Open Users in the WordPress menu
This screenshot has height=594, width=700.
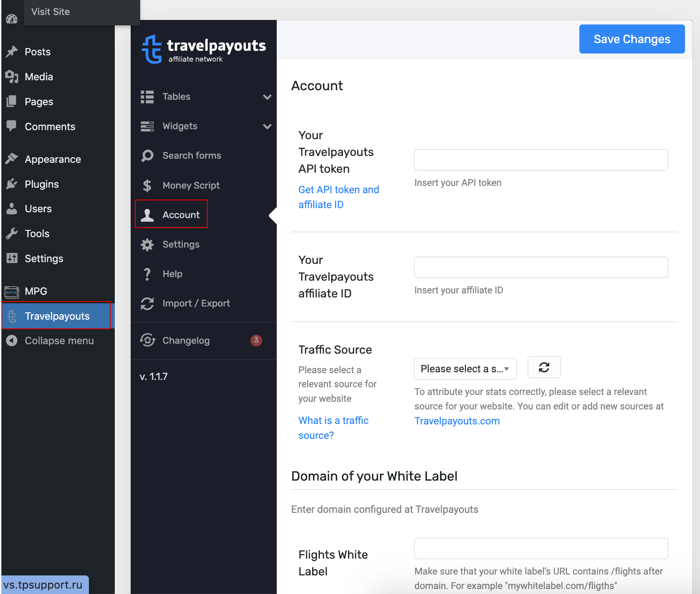pos(38,209)
